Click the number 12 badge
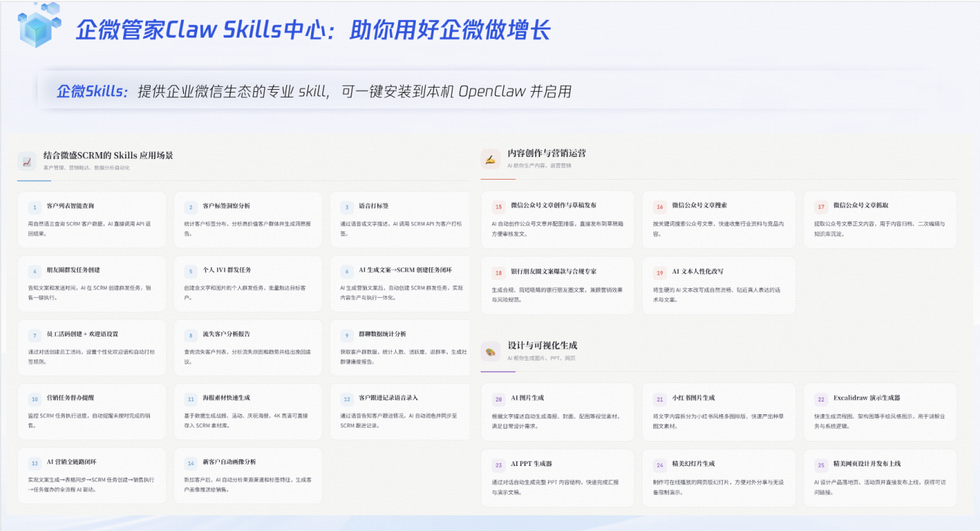Image resolution: width=980 pixels, height=531 pixels. click(346, 399)
